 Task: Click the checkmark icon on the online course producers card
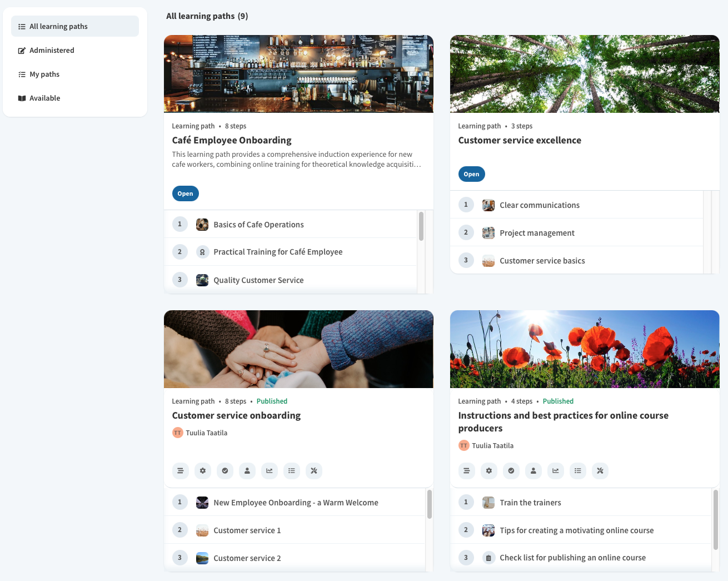511,471
